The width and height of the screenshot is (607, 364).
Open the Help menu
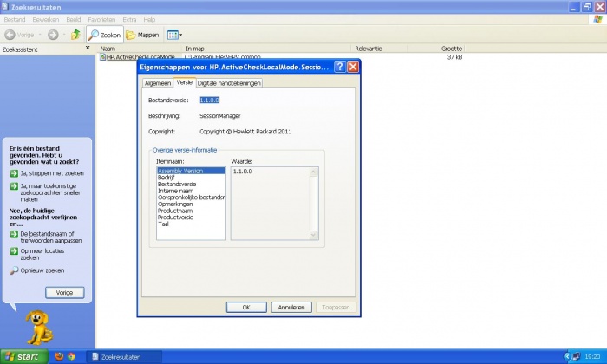(149, 19)
